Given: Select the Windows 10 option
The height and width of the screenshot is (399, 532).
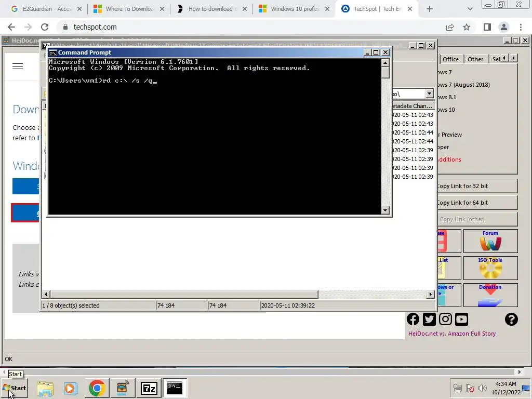Looking at the screenshot, I should (446, 110).
